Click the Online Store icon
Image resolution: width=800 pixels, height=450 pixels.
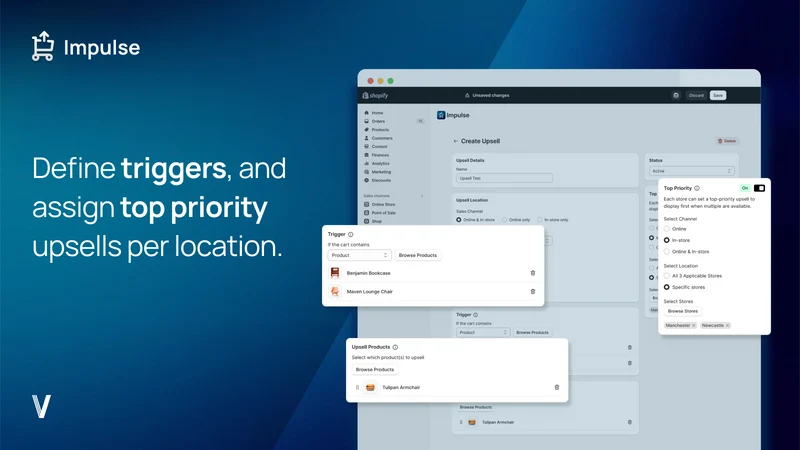click(x=366, y=204)
